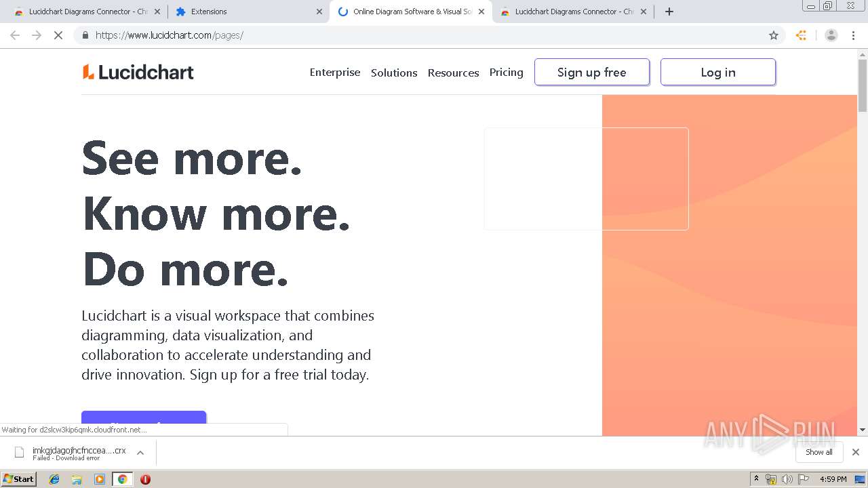Close the Extensions tab
The width and height of the screenshot is (868, 488).
coord(319,12)
